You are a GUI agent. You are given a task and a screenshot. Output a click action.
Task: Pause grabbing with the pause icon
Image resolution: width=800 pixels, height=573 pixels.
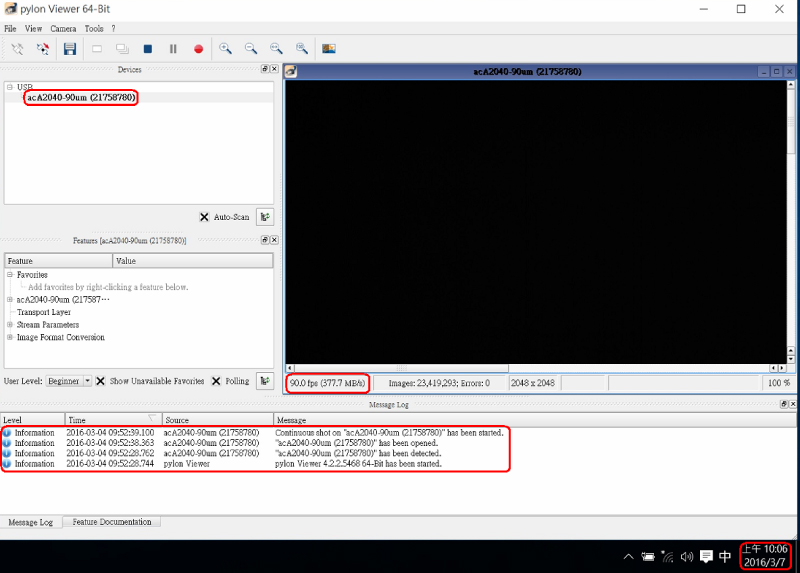pyautogui.click(x=173, y=48)
